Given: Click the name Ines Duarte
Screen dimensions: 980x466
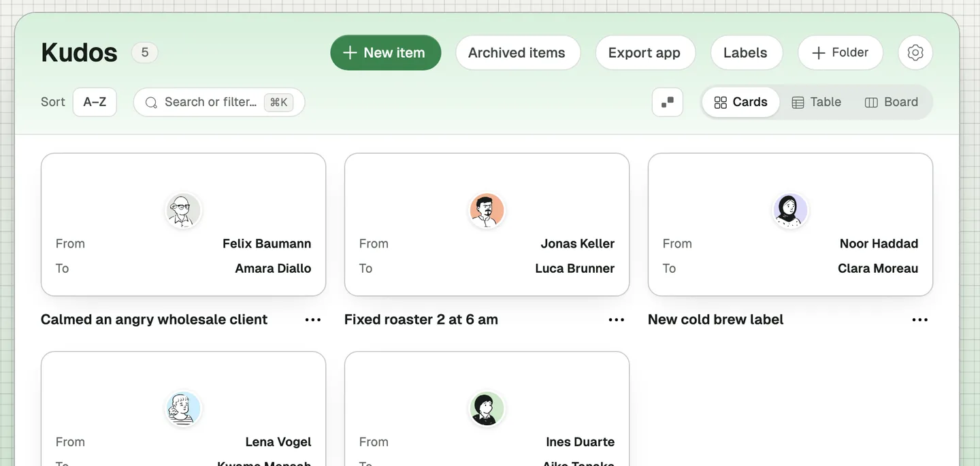Looking at the screenshot, I should click(580, 442).
